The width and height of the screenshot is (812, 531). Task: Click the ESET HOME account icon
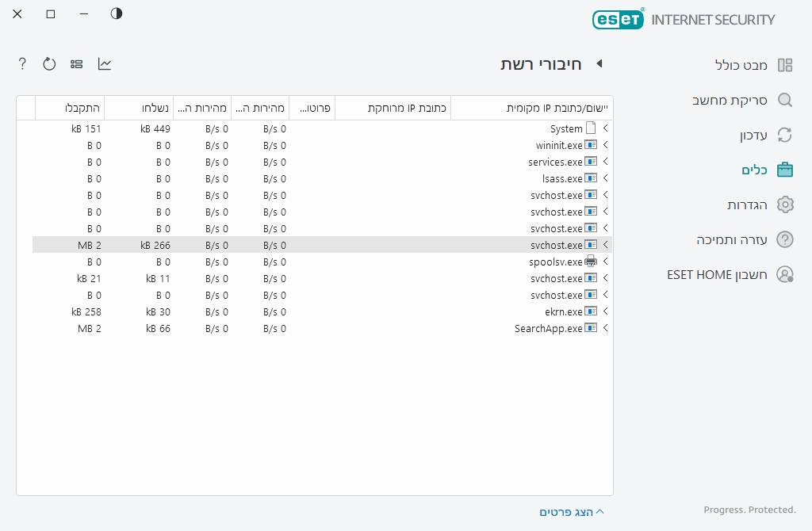[784, 274]
